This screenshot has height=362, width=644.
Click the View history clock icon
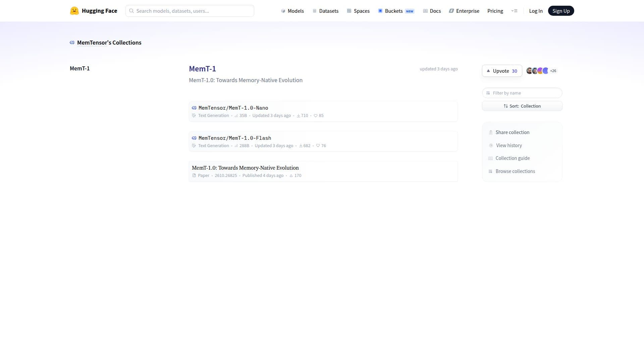click(491, 145)
